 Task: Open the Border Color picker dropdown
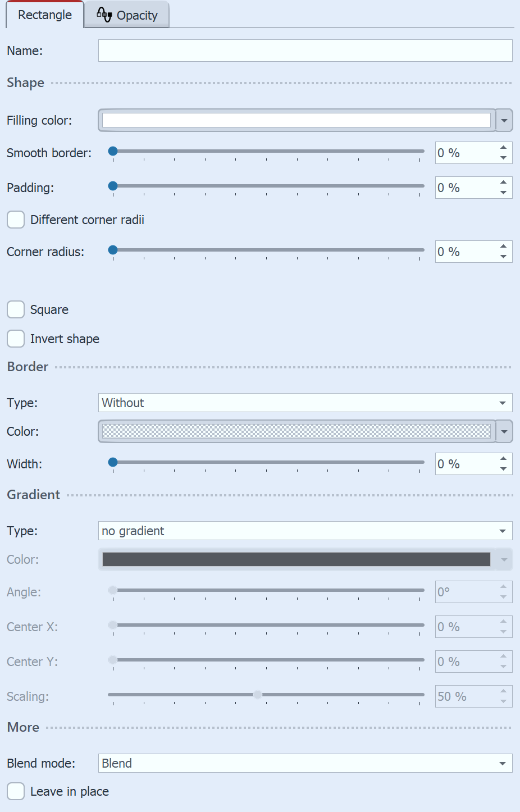pos(504,431)
